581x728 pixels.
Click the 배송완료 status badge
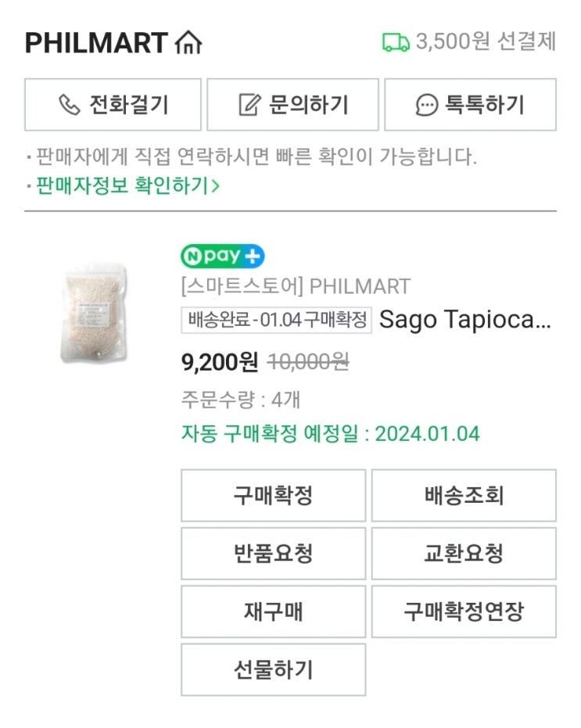[276, 320]
